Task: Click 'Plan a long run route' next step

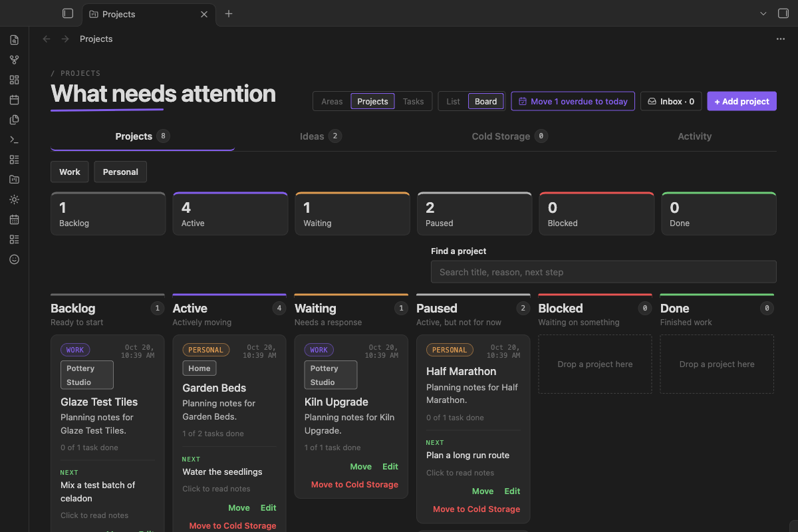Action: point(467,455)
